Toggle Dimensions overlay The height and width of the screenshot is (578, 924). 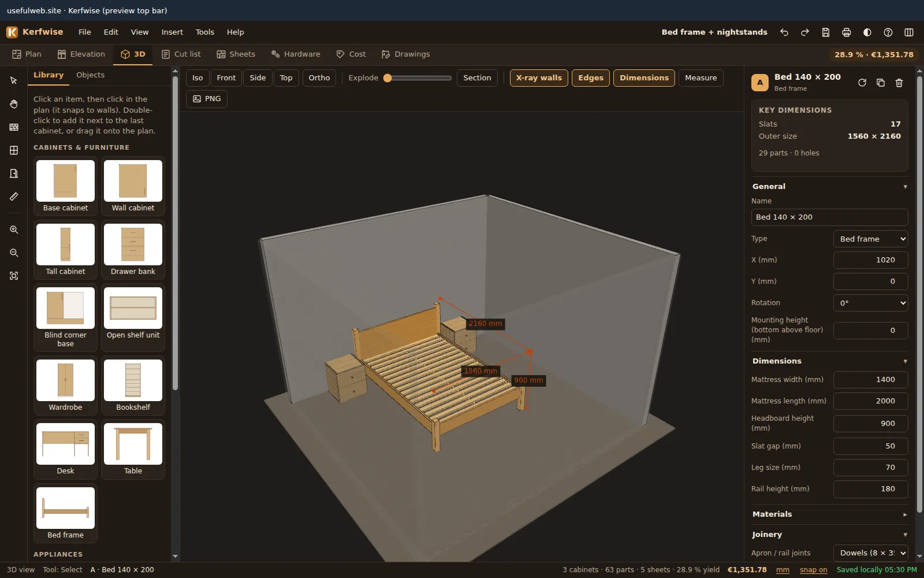[x=644, y=78]
